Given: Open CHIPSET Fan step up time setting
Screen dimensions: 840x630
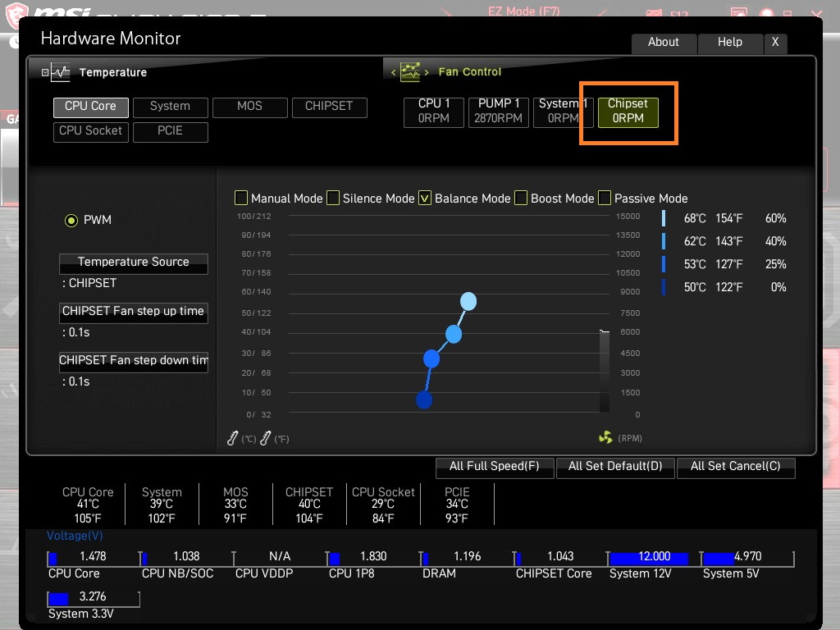Looking at the screenshot, I should [x=134, y=313].
